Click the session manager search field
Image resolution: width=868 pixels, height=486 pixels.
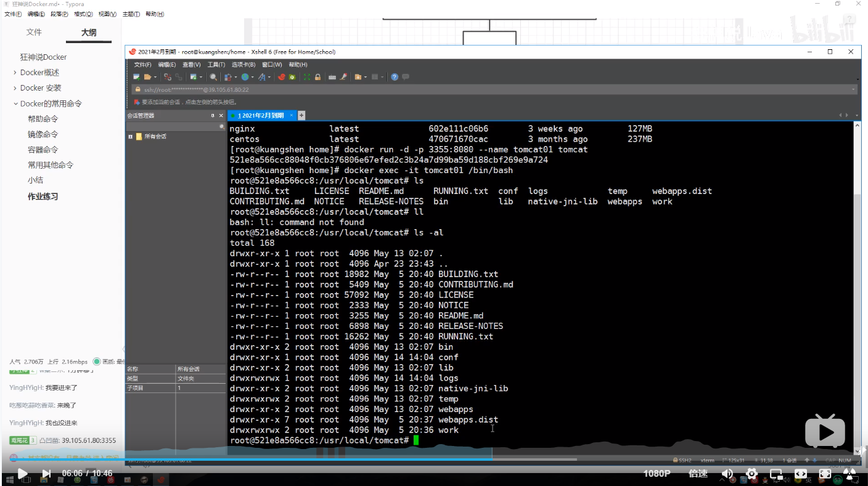(175, 126)
